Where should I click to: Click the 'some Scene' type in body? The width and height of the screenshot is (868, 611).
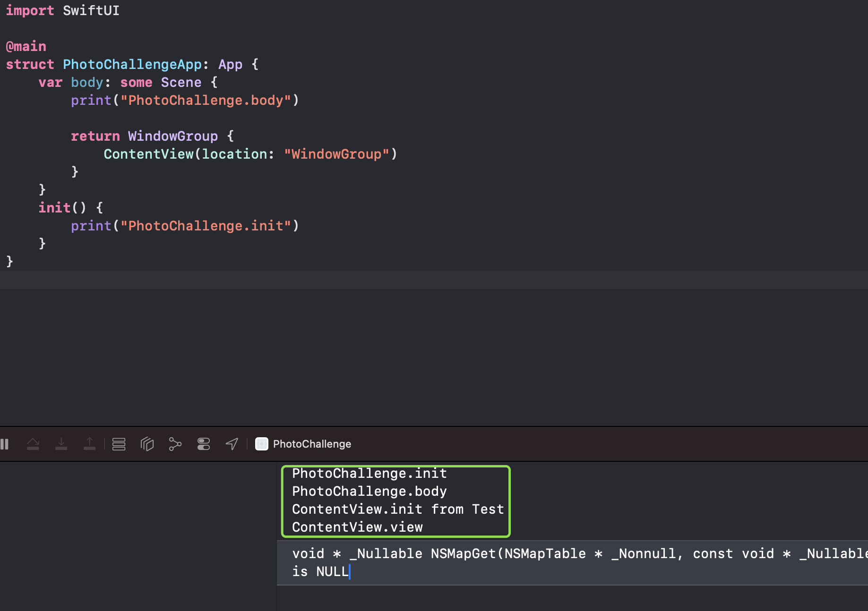click(x=161, y=82)
